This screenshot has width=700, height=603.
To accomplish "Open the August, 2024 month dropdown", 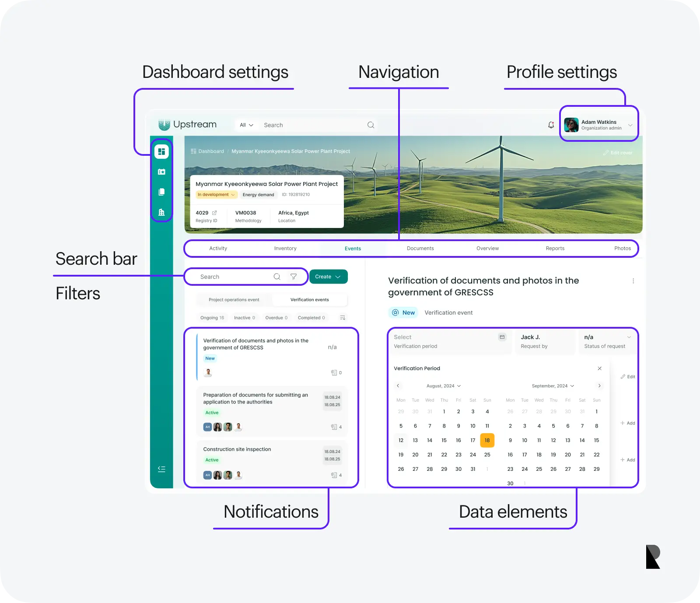I will pos(444,386).
